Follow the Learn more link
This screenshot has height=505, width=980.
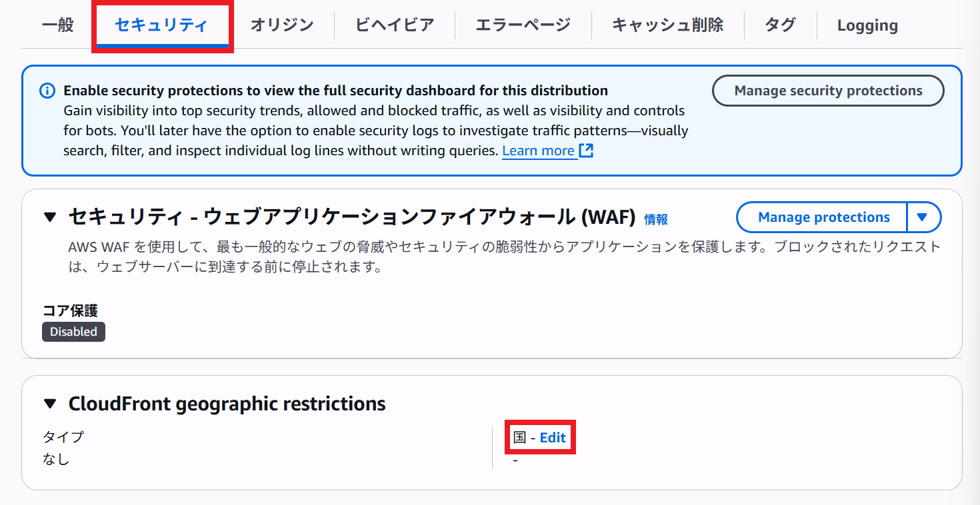pos(538,151)
